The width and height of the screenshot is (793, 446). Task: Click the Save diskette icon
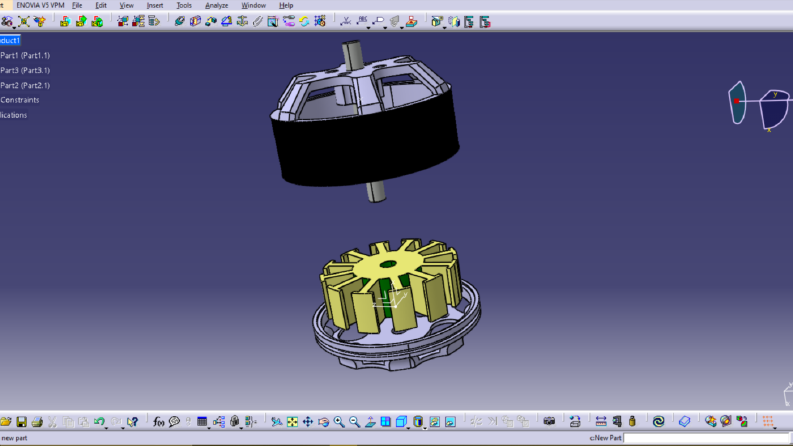(x=21, y=421)
